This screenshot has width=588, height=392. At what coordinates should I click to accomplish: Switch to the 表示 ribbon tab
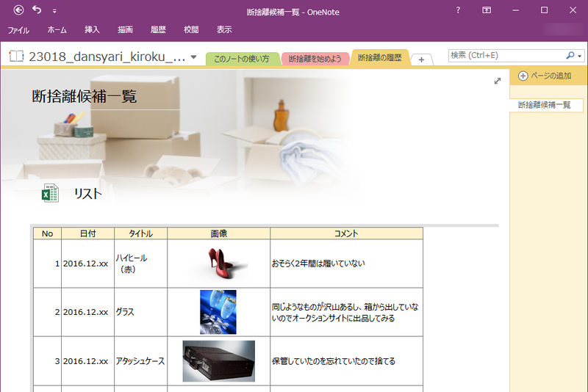pyautogui.click(x=224, y=29)
